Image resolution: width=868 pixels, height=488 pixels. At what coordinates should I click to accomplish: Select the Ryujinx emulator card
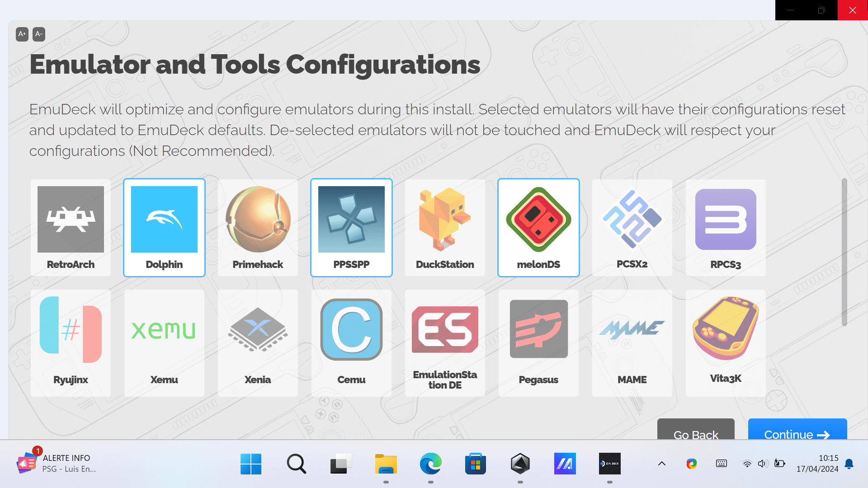coord(71,343)
